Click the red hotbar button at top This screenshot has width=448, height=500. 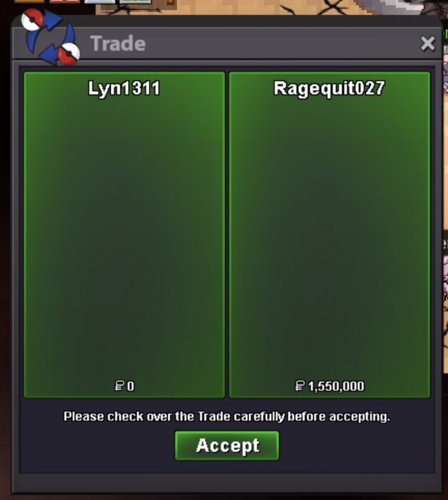tap(65, 1)
